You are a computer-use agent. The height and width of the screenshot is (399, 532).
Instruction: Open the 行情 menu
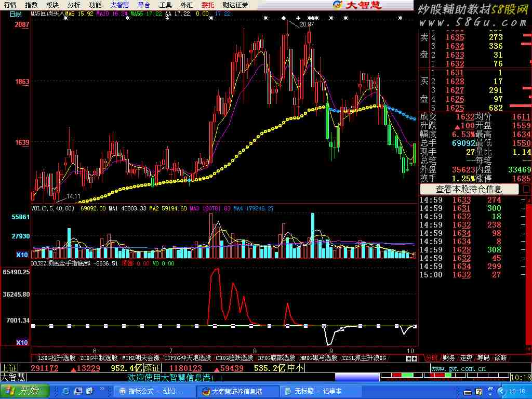pyautogui.click(x=10, y=5)
